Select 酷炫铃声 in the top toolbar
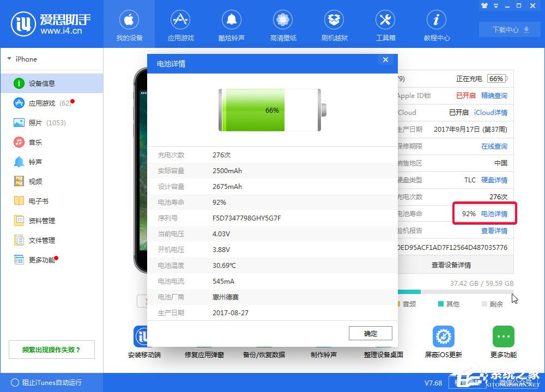The image size is (545, 392). (232, 24)
